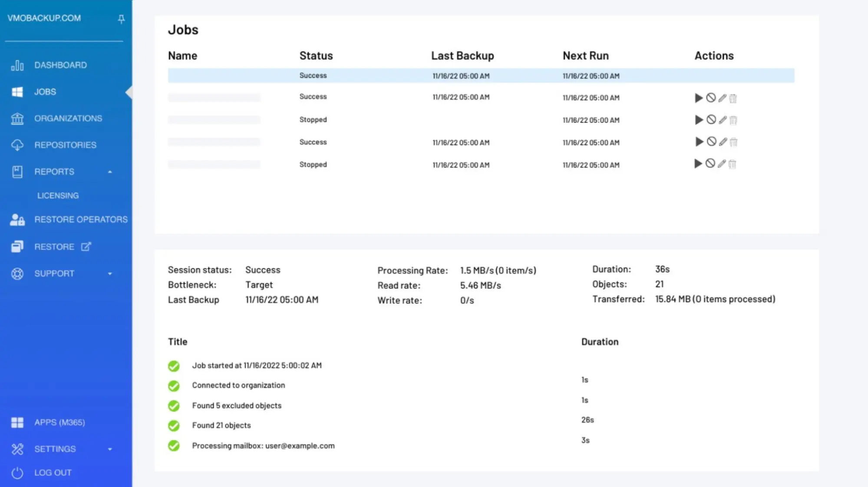Disable the Stopped job with no last backup

pos(711,119)
